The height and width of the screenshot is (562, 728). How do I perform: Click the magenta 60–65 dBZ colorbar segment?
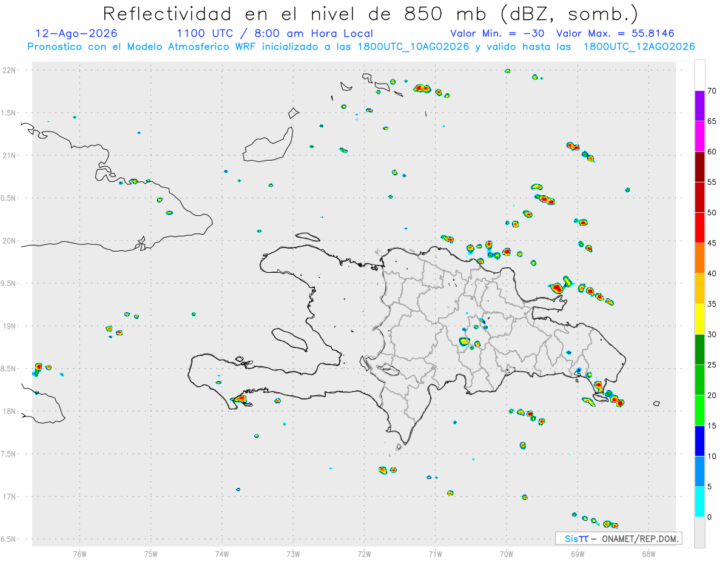click(x=699, y=136)
